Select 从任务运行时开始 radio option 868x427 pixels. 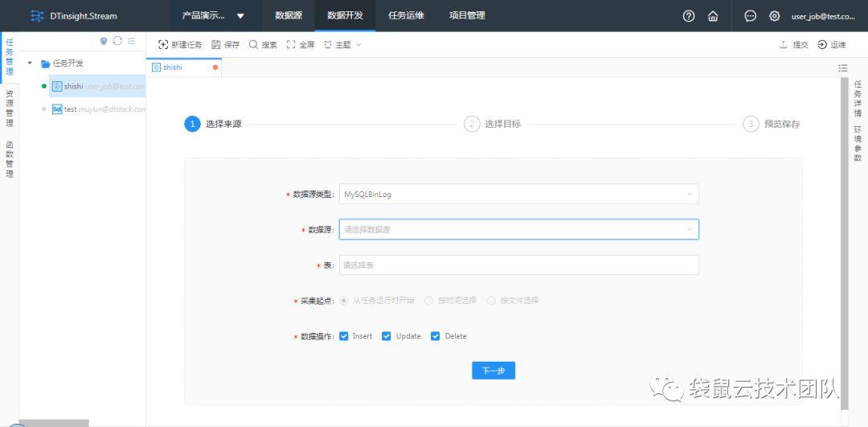(x=344, y=301)
